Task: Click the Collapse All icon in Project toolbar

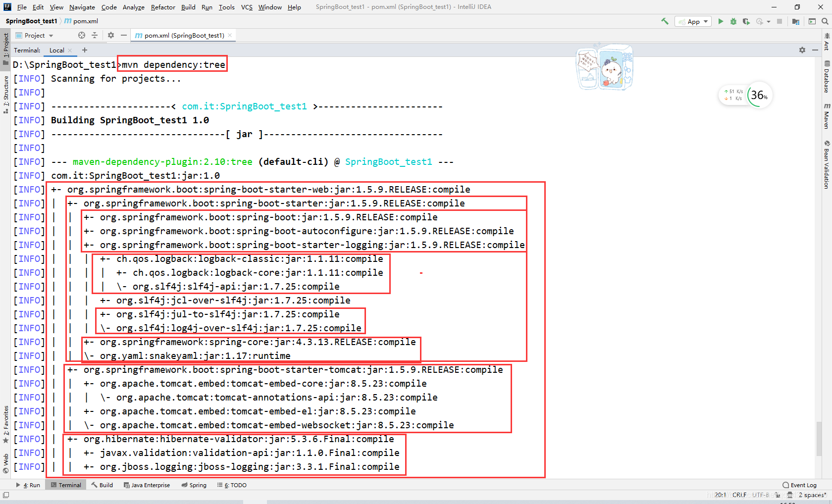Action: [x=95, y=35]
